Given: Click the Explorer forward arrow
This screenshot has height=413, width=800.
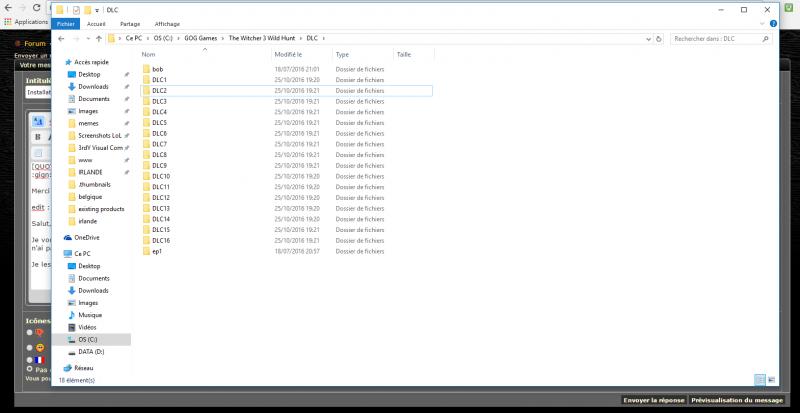Looking at the screenshot, I should pos(76,39).
